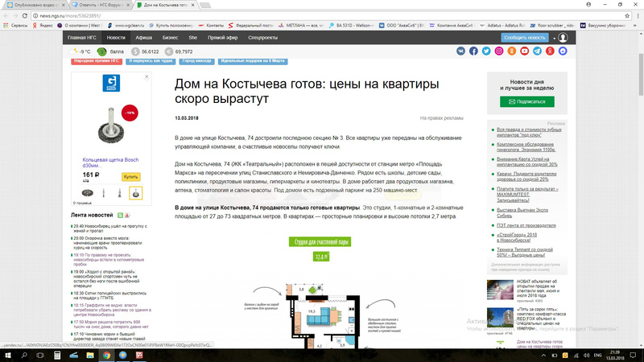The image size is (644, 362).
Task: Open the Twitter social icon
Action: 486,51
